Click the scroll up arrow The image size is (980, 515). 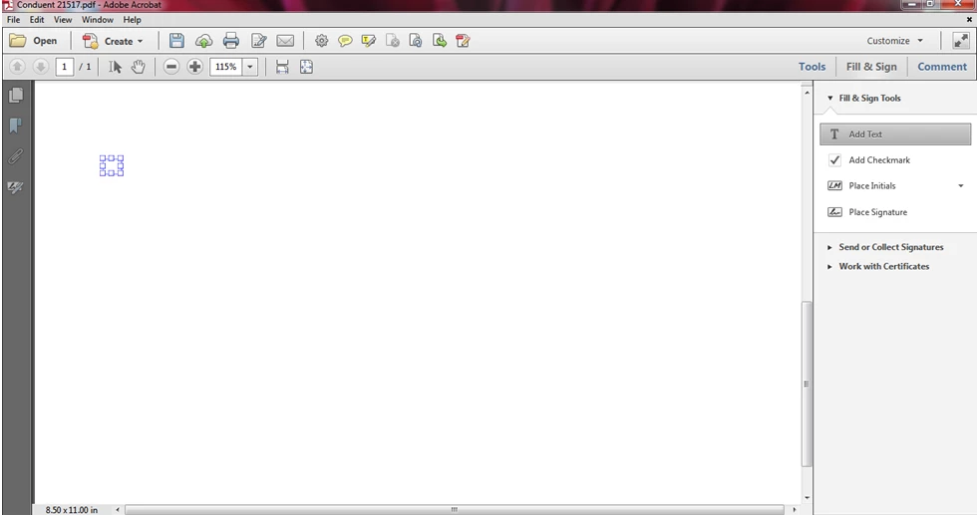807,93
